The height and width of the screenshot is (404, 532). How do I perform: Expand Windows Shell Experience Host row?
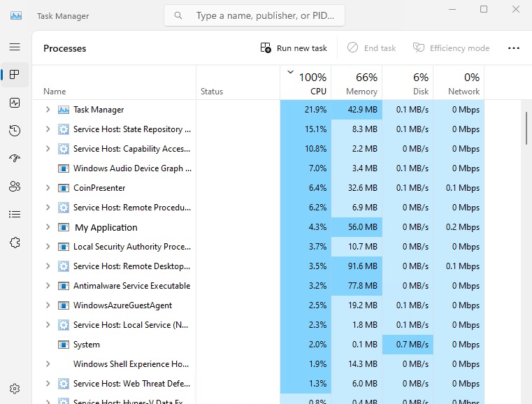tap(48, 364)
